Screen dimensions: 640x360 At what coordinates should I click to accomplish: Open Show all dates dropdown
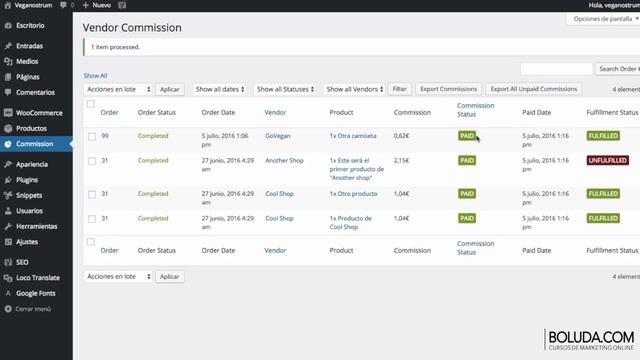point(219,89)
